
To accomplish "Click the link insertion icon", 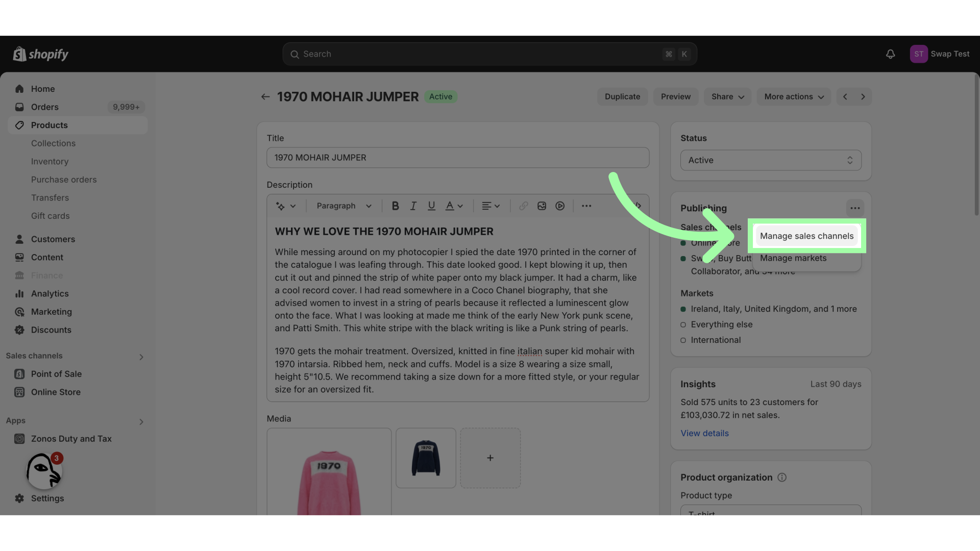I will pyautogui.click(x=524, y=206).
